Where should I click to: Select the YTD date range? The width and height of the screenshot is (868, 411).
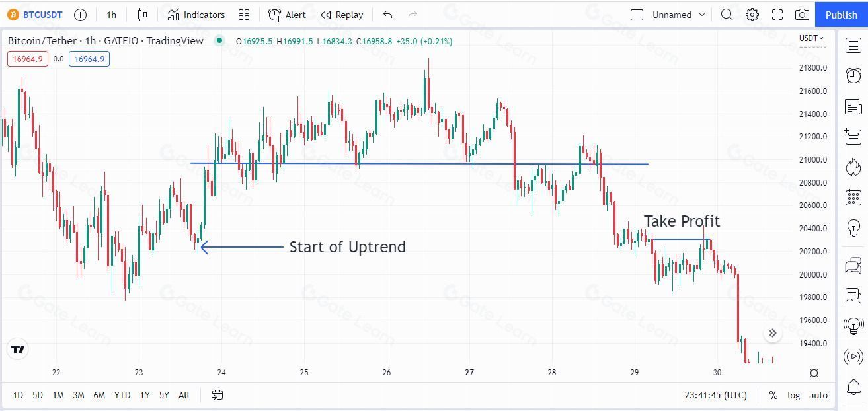[122, 395]
